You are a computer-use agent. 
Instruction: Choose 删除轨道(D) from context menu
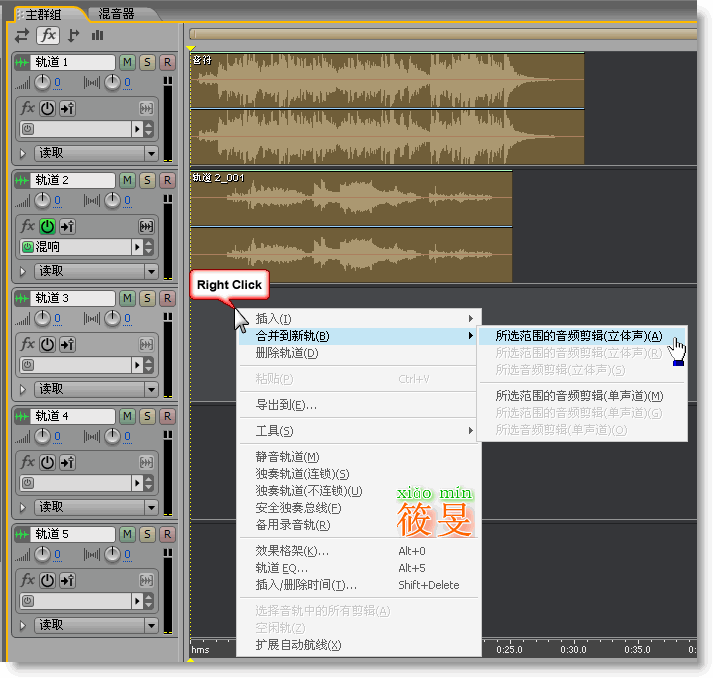point(287,353)
